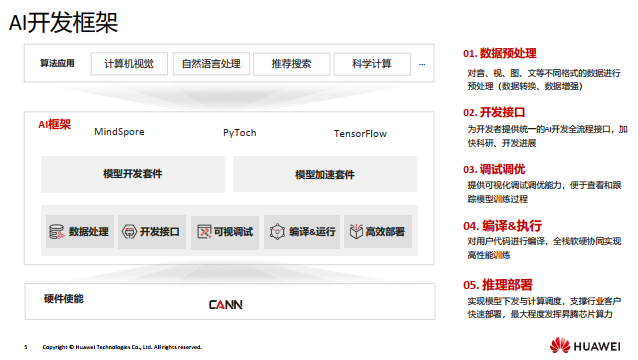
Task: Select the 自然语言处理 box
Action: [x=211, y=64]
